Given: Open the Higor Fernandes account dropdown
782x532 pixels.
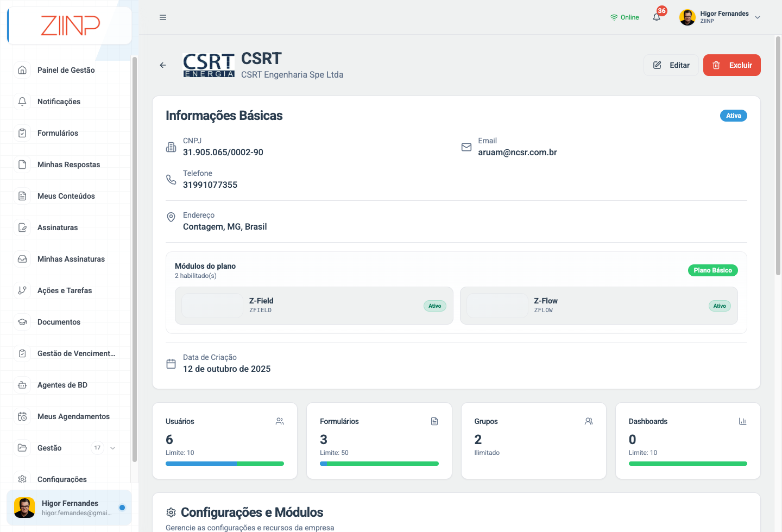Looking at the screenshot, I should coord(720,17).
